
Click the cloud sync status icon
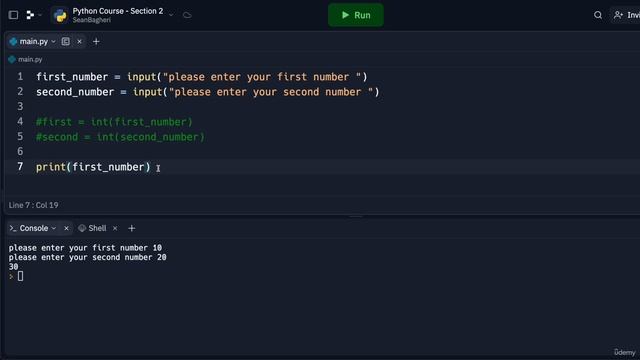coord(187,15)
